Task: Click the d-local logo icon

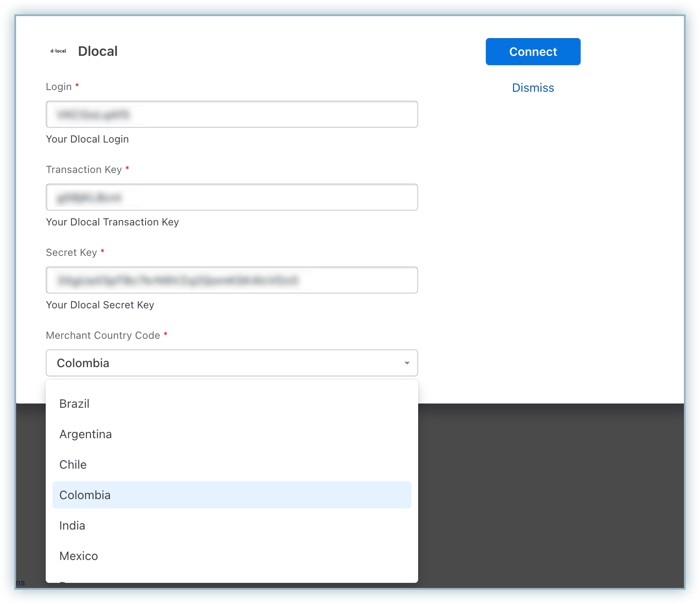Action: pyautogui.click(x=58, y=51)
